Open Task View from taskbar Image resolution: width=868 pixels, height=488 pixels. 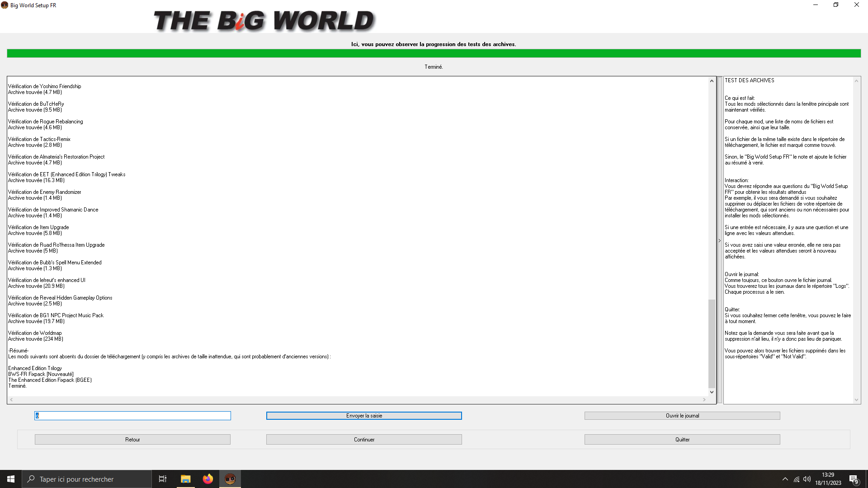pyautogui.click(x=163, y=479)
